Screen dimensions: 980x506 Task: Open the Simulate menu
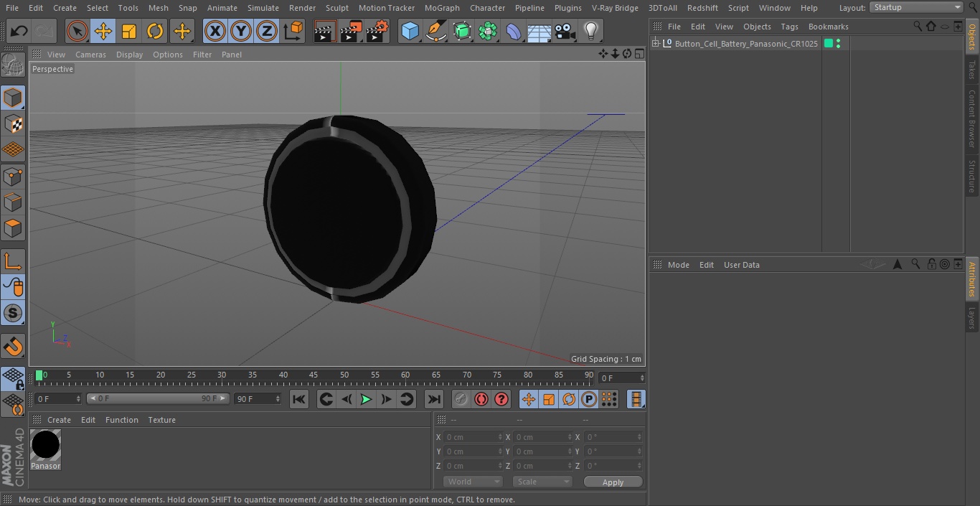pyautogui.click(x=263, y=8)
